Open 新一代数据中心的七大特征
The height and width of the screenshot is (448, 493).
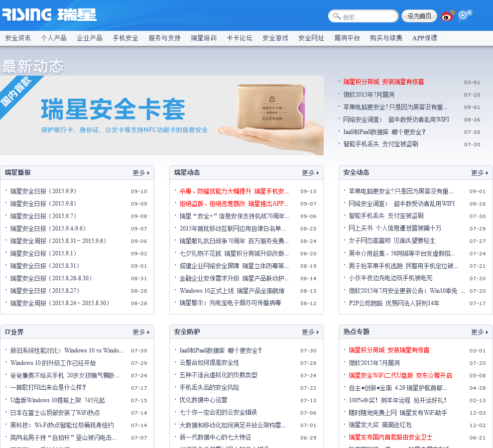point(215,438)
